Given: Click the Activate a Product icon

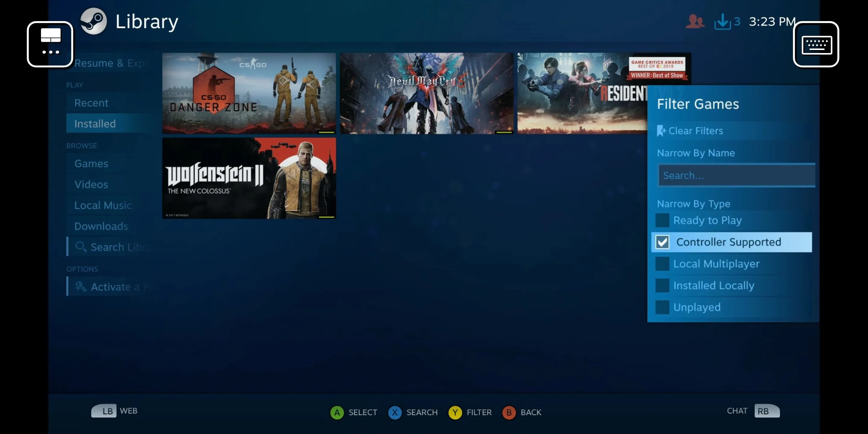Looking at the screenshot, I should 80,286.
